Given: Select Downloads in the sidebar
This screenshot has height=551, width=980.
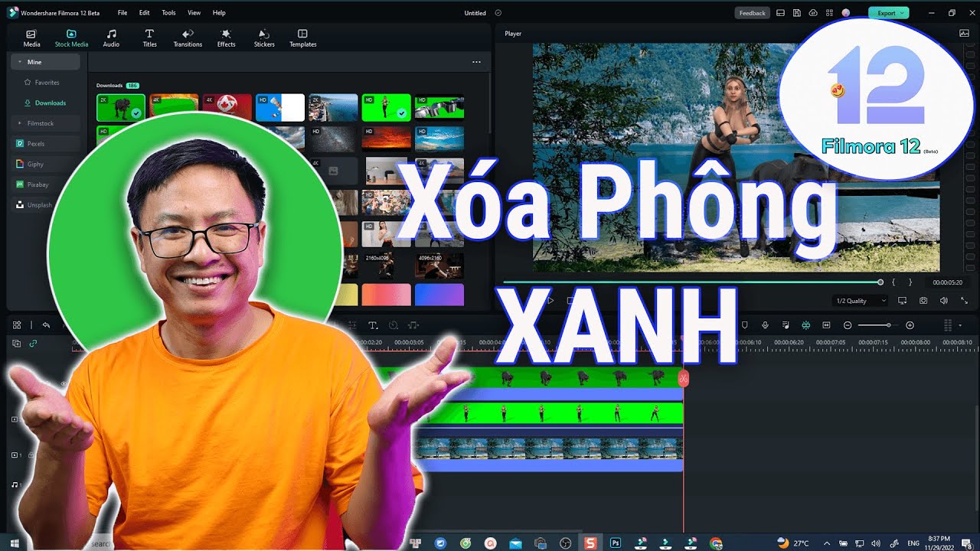Looking at the screenshot, I should (45, 103).
